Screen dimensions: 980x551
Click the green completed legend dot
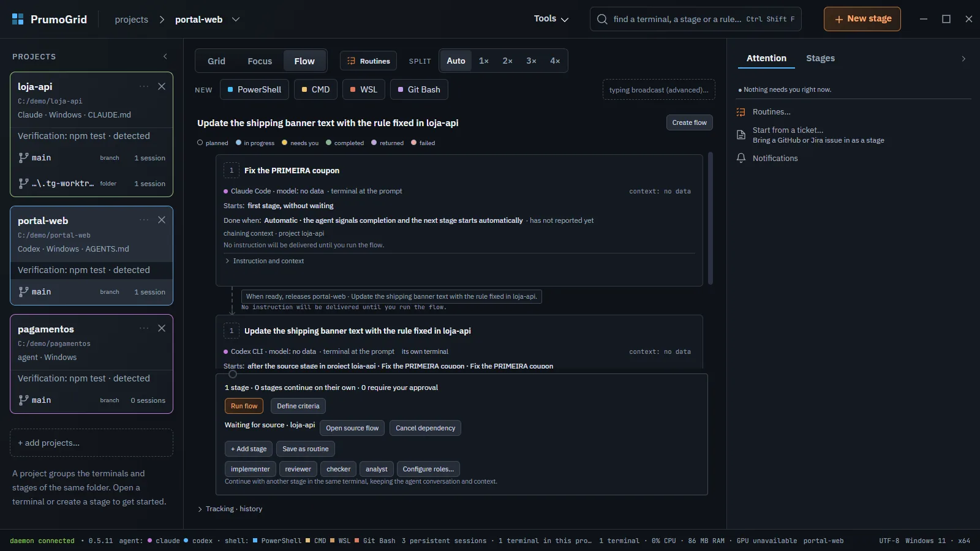click(x=328, y=143)
